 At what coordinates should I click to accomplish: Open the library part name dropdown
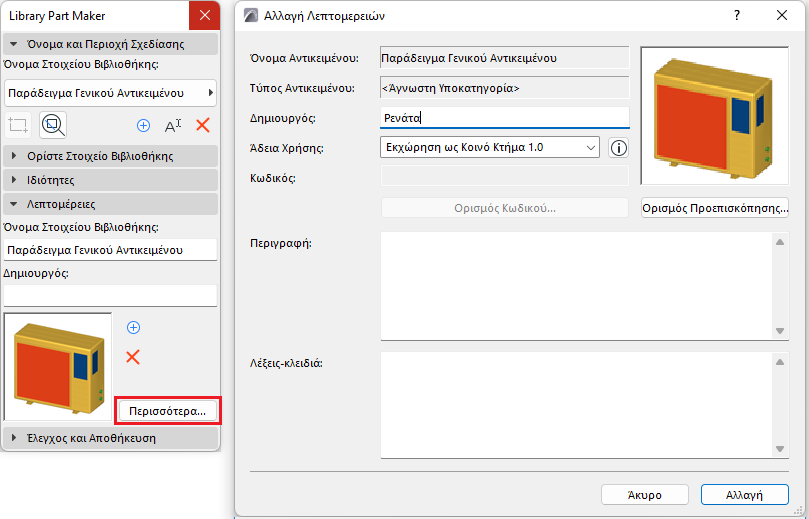point(110,93)
